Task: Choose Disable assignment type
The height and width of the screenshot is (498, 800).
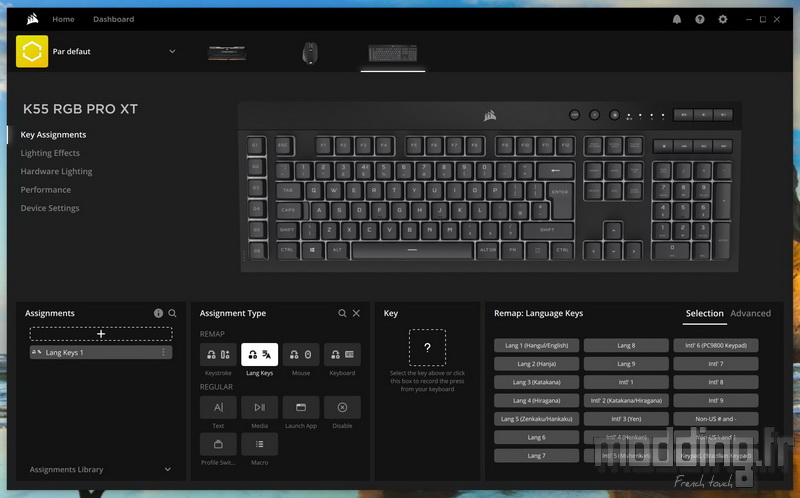Action: pos(342,407)
